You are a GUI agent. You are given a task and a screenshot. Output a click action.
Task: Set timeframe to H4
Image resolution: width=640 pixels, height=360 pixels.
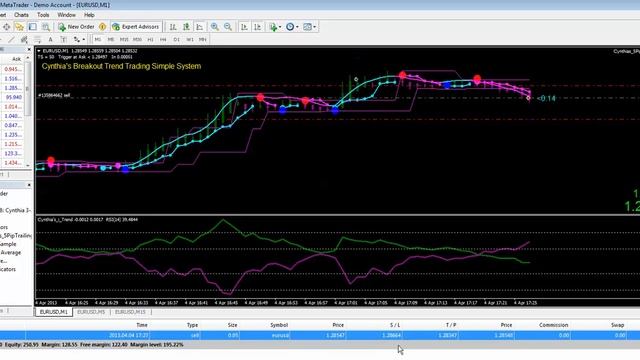(163, 40)
